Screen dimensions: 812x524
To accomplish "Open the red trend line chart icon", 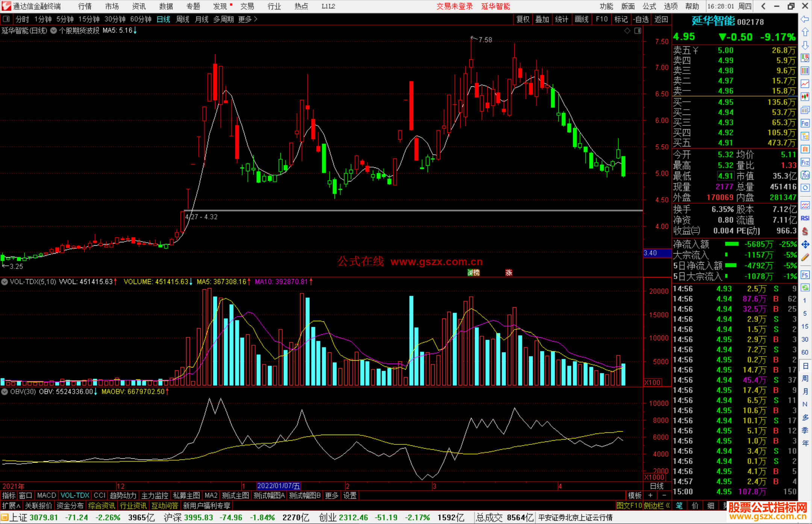I will pos(805,84).
